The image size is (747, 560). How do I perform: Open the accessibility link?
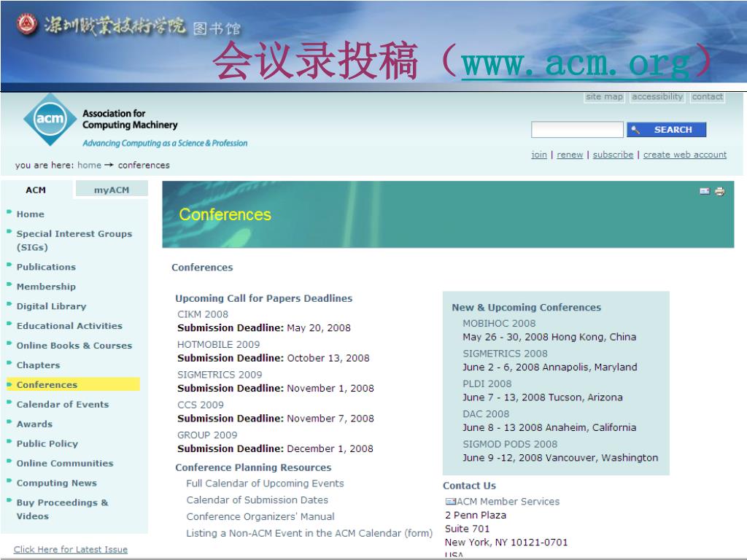(x=657, y=97)
